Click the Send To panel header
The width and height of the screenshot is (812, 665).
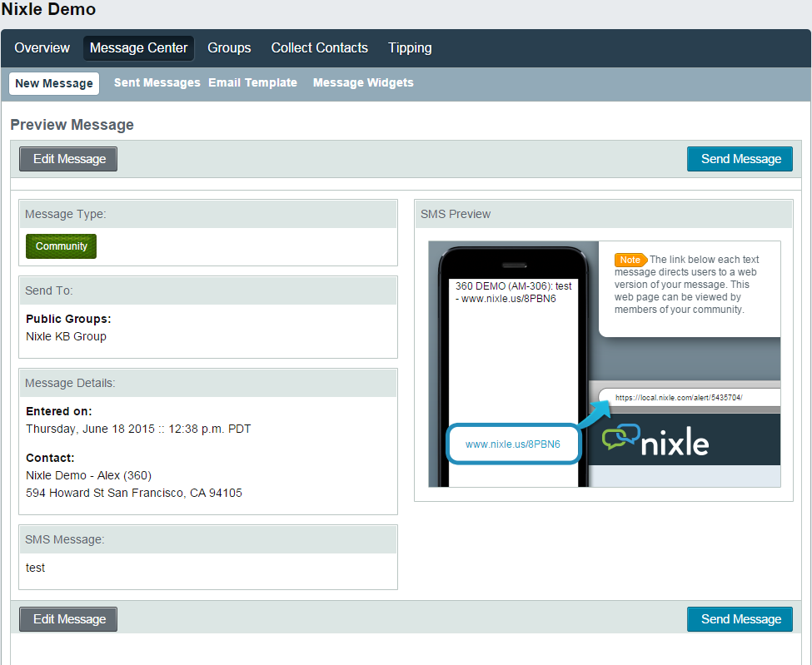click(208, 290)
